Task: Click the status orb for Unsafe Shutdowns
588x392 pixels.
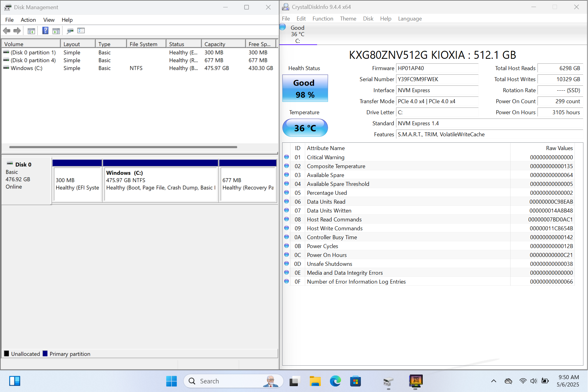Action: 287,264
